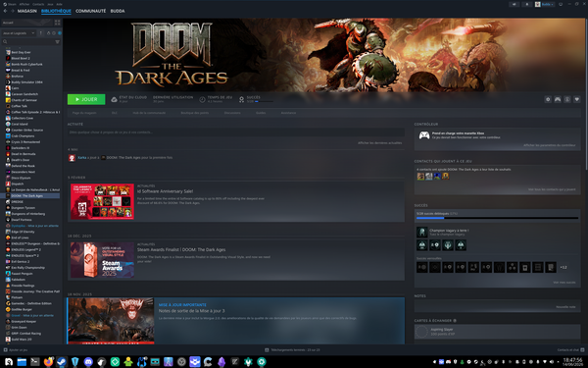Select Disco Elysium in the game list
588x368 pixels.
21,178
